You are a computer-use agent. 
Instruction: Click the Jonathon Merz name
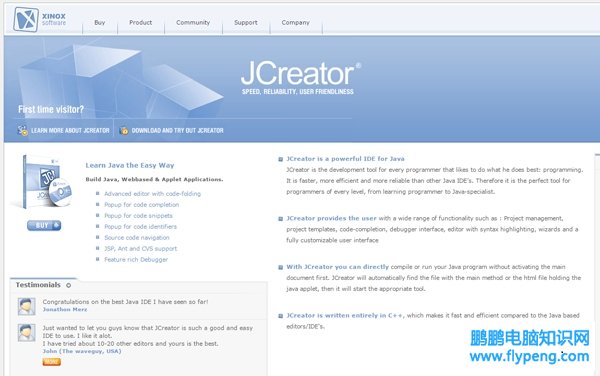click(x=65, y=309)
